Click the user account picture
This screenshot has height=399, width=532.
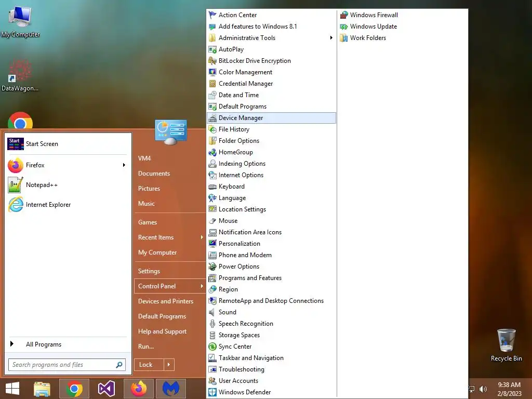pos(170,132)
